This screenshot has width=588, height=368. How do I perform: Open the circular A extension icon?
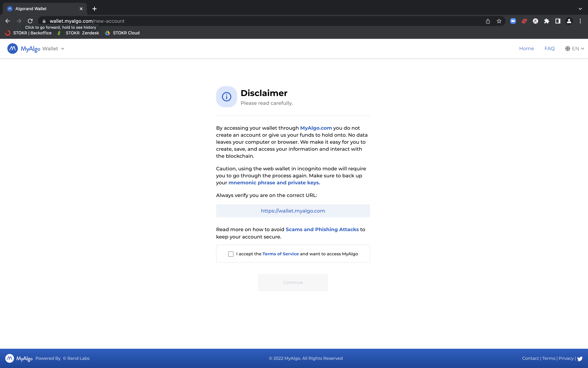tap(535, 21)
